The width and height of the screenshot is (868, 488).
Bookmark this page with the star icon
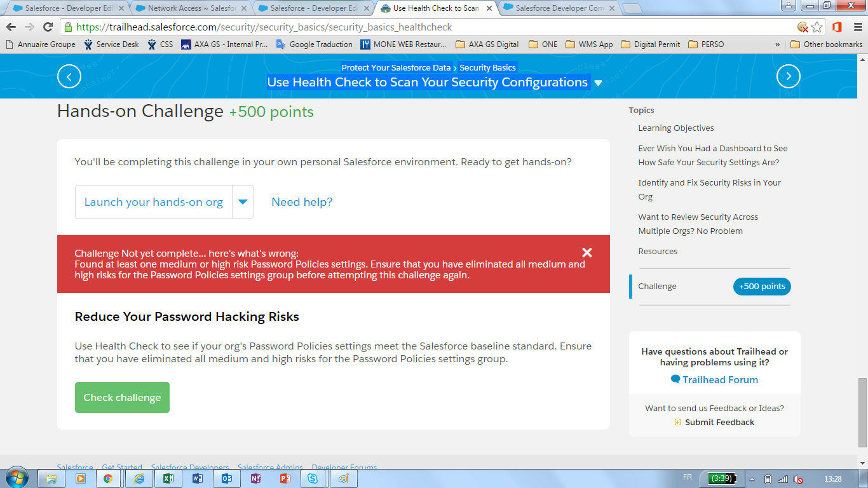coord(817,27)
